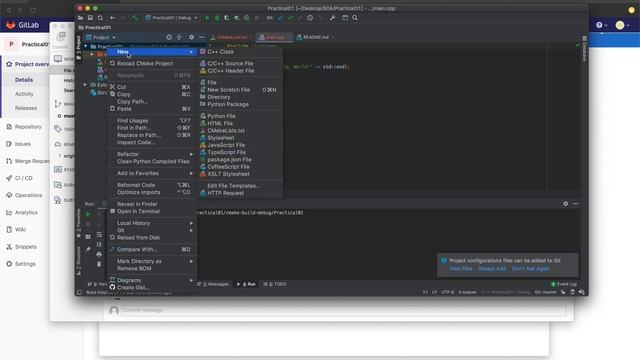
Task: Click the synchronize refresh toolbar icon
Action: coord(100,18)
